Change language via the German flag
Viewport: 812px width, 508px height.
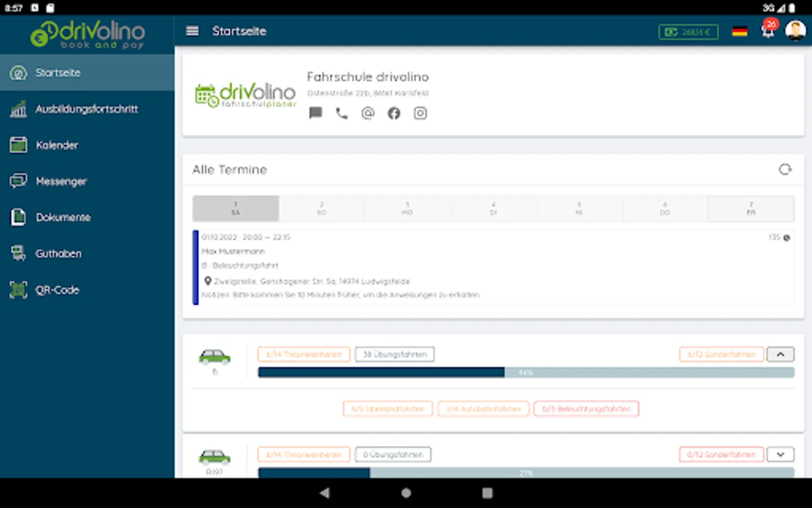coord(739,32)
